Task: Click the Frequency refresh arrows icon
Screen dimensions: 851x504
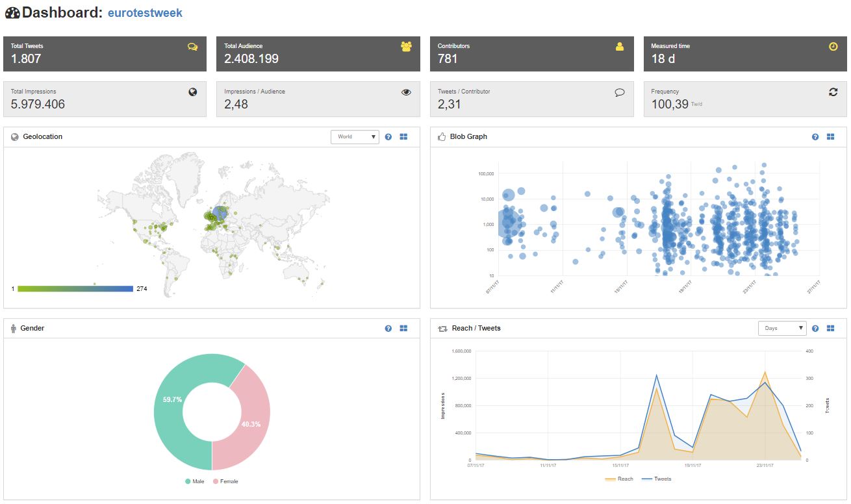Action: pos(833,92)
